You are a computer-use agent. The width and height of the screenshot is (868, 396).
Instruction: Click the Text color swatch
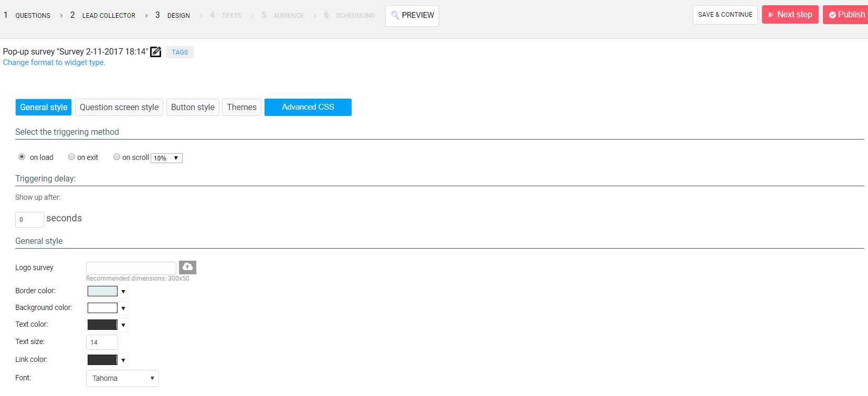(x=102, y=325)
